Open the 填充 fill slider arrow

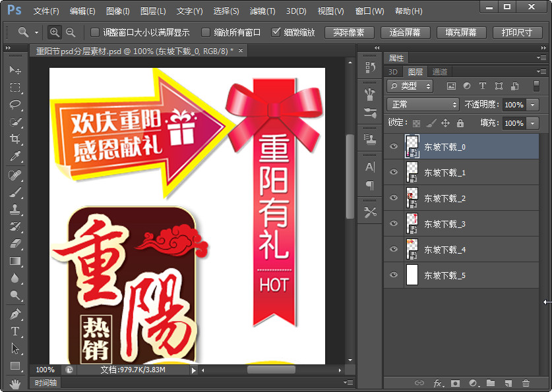(x=533, y=123)
